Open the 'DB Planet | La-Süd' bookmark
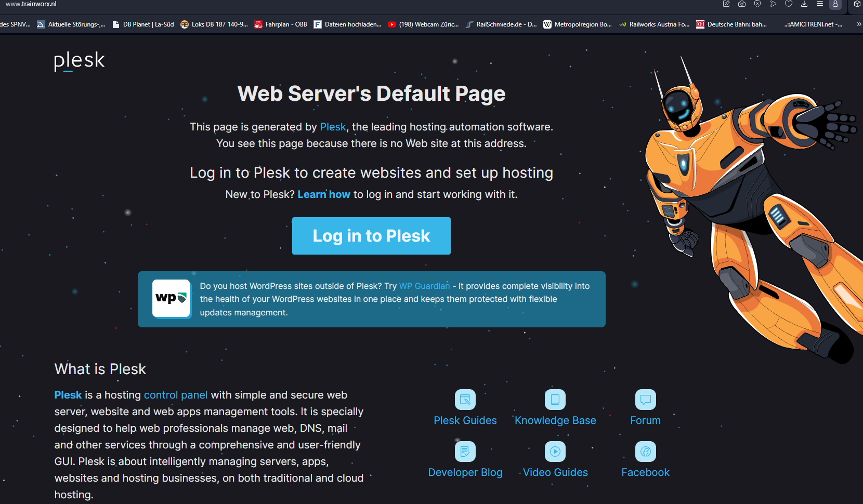This screenshot has height=504, width=863. 143,24
